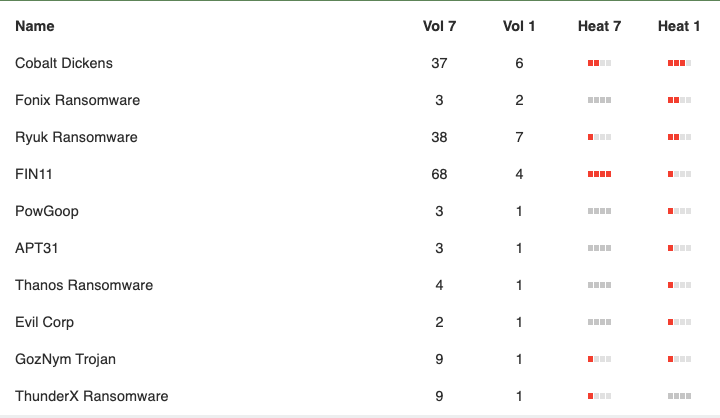The width and height of the screenshot is (720, 418).
Task: Click Heat 7 indicator for GozNym Trojan
Action: [x=599, y=359]
